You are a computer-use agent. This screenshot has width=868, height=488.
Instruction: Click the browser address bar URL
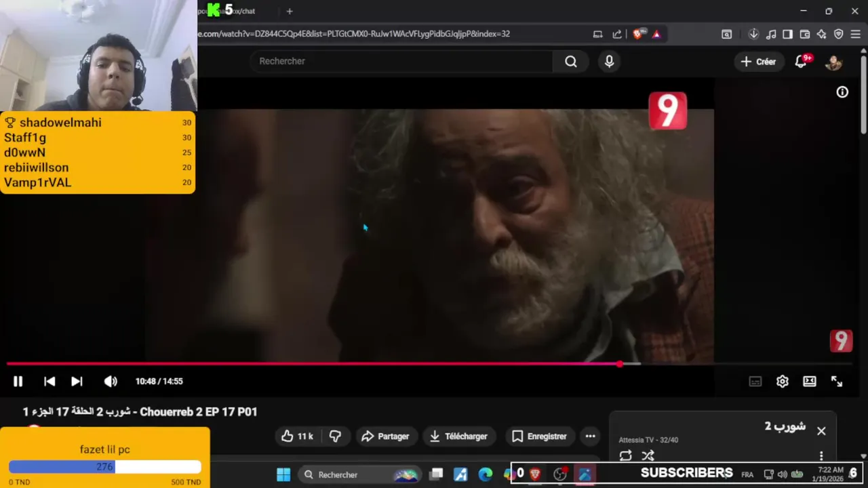353,34
